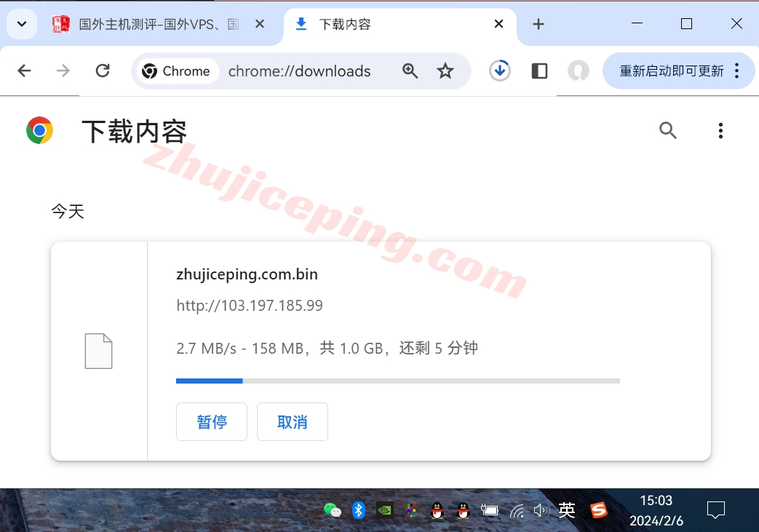
Task: Go back to previous page
Action: tap(24, 71)
